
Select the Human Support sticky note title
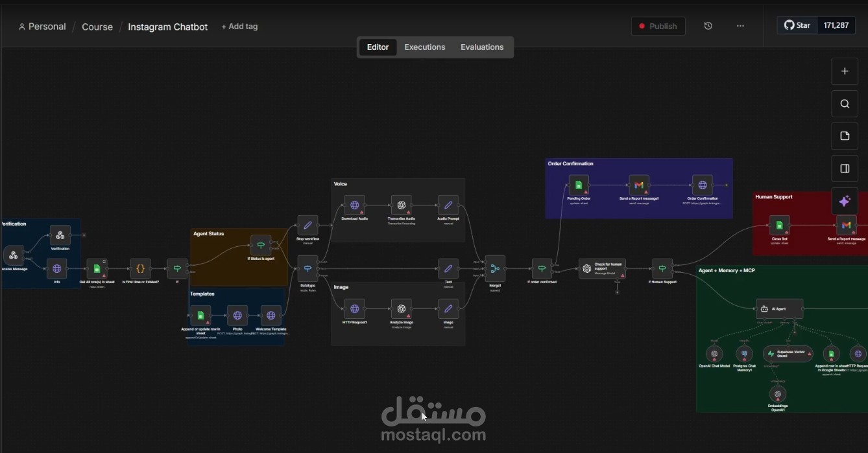[x=774, y=197]
